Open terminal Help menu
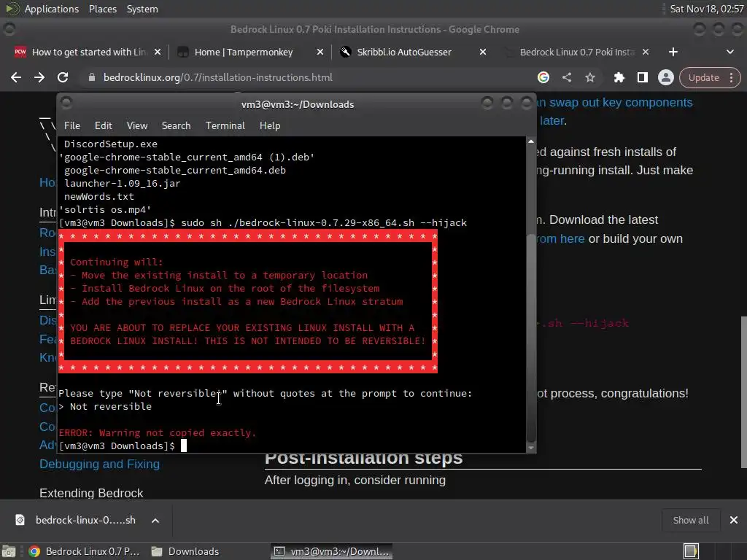 [270, 125]
